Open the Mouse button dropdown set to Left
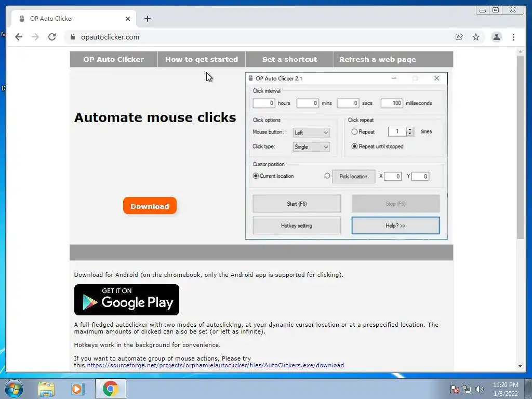 [311, 132]
